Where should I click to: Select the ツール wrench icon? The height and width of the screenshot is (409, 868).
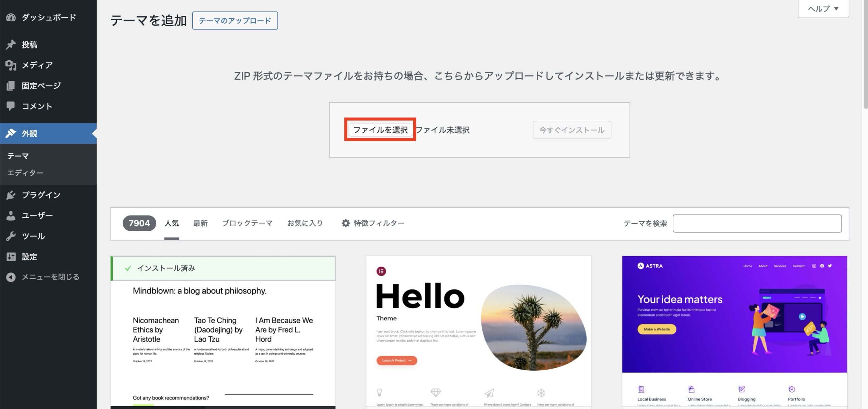point(11,236)
